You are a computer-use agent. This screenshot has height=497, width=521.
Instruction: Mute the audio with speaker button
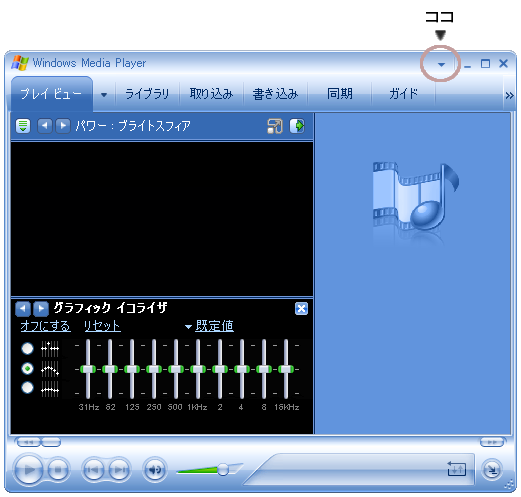154,470
